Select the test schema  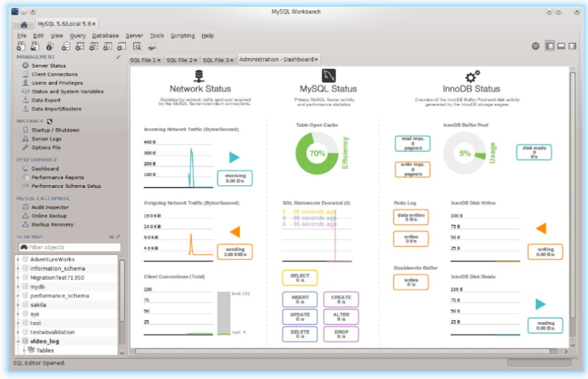coord(35,323)
